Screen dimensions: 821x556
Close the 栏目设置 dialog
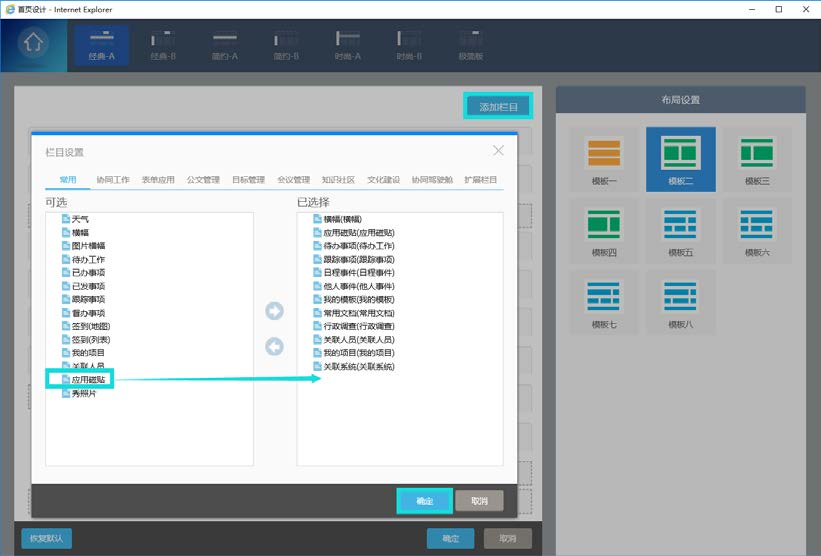coord(499,151)
